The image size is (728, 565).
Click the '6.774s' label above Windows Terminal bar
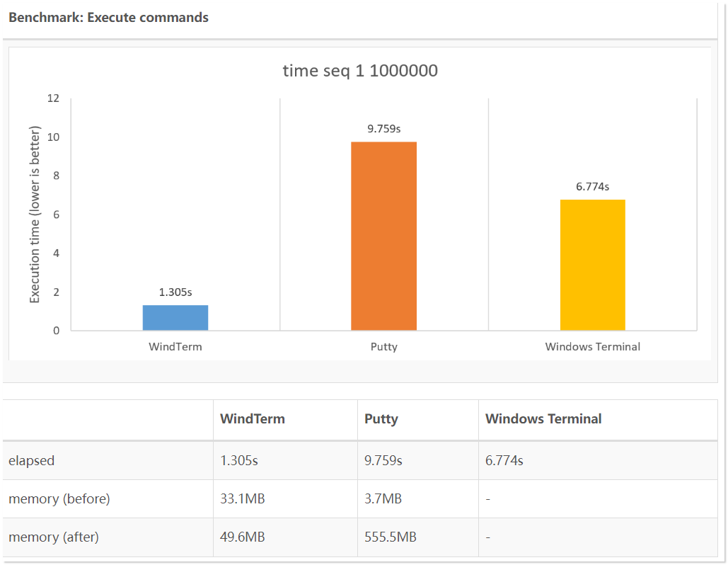pyautogui.click(x=593, y=186)
